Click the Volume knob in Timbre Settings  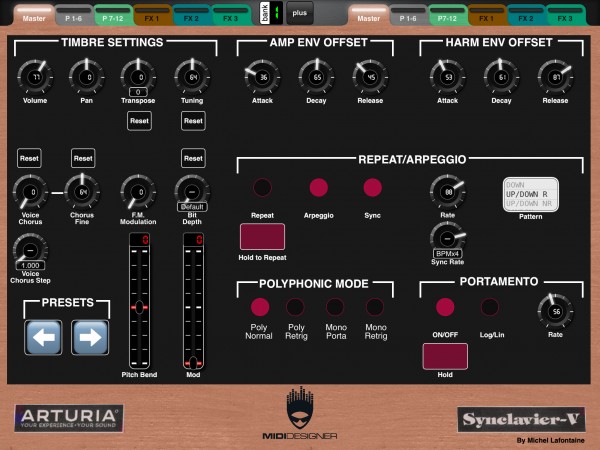click(x=35, y=77)
